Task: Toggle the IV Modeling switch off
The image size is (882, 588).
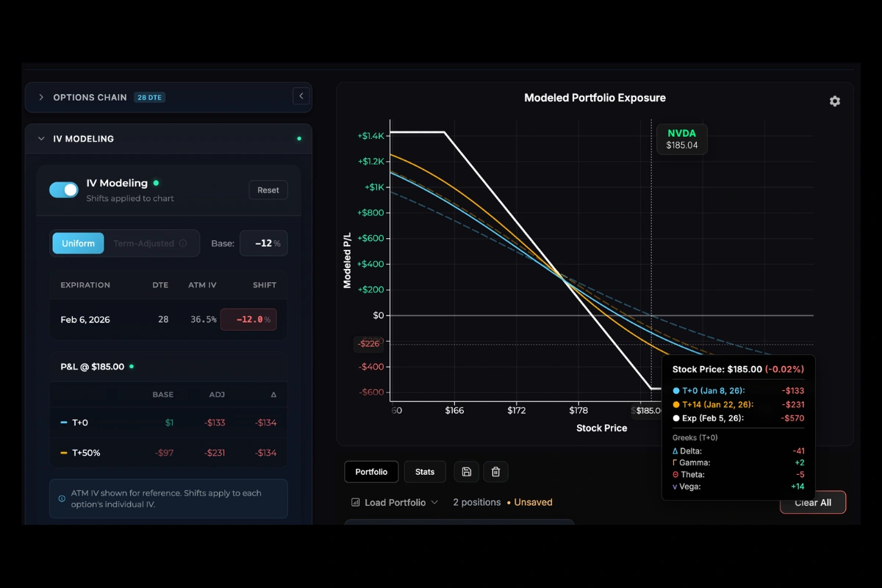Action: tap(64, 190)
